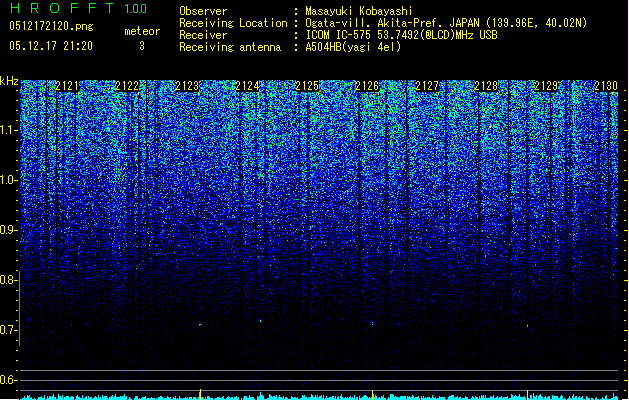
Task: Click the 'Receiving antenna' label
Action: [x=230, y=47]
